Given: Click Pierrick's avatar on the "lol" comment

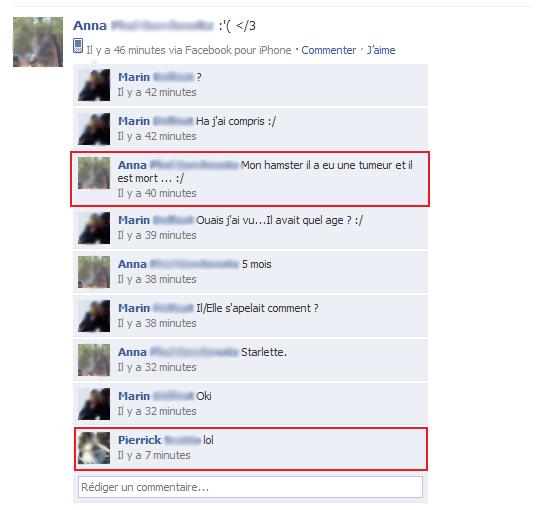Looking at the screenshot, I should pos(94,448).
